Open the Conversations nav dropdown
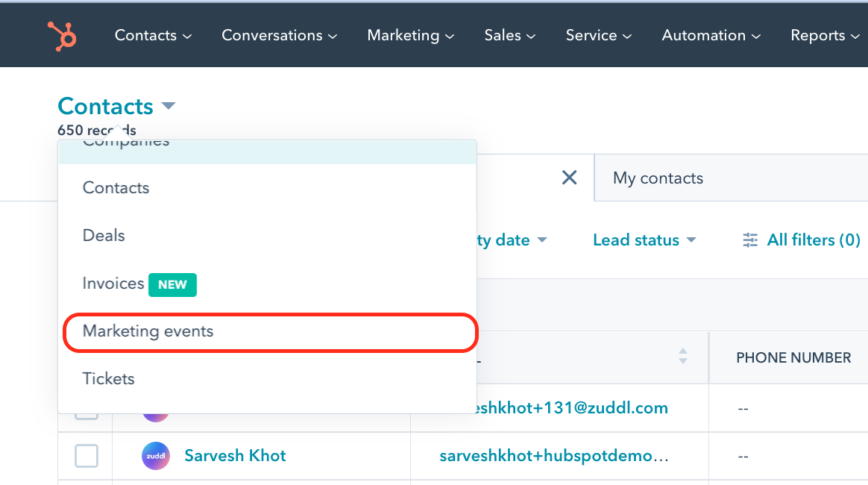The width and height of the screenshot is (868, 485). (280, 35)
